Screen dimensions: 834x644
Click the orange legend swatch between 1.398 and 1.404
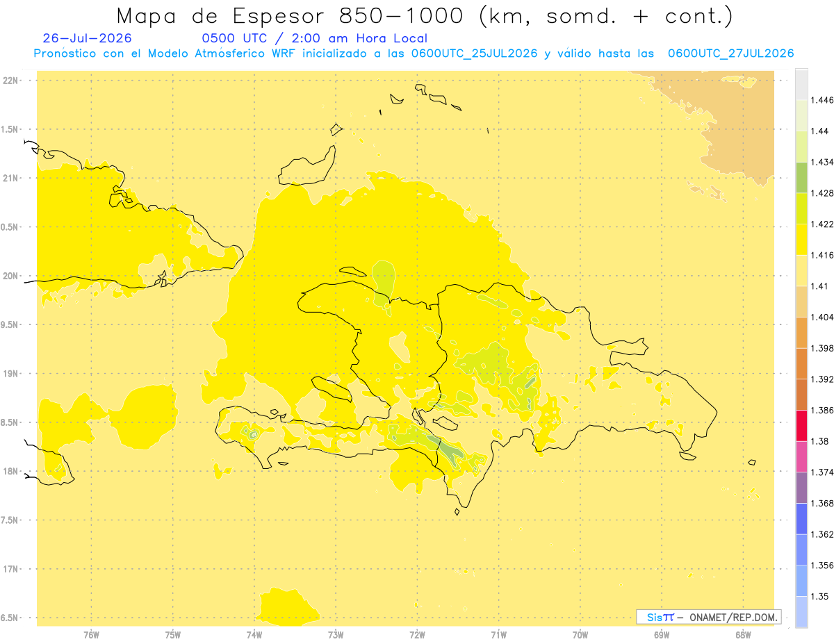tap(801, 332)
